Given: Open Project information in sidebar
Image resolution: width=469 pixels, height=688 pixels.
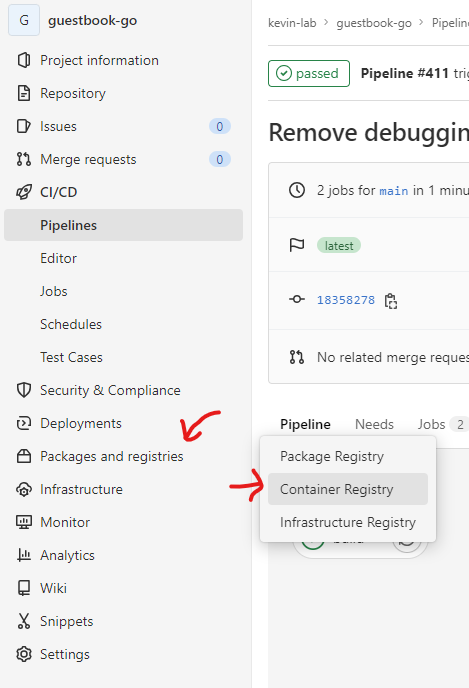Looking at the screenshot, I should pos(99,60).
